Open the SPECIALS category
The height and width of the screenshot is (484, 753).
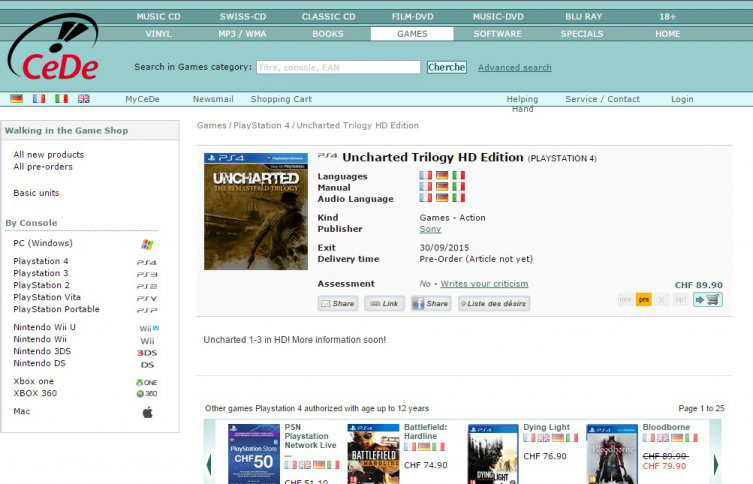pyautogui.click(x=582, y=34)
